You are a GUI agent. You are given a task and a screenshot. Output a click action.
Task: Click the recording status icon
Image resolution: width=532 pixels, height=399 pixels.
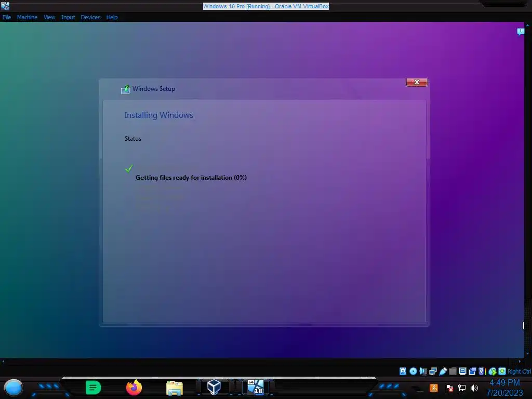[x=472, y=371]
